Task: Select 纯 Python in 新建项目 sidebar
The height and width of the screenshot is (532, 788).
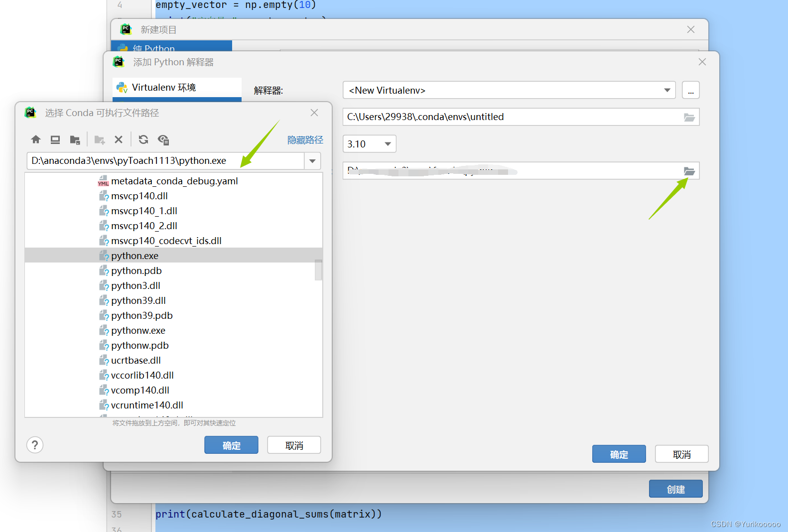Action: coord(172,47)
